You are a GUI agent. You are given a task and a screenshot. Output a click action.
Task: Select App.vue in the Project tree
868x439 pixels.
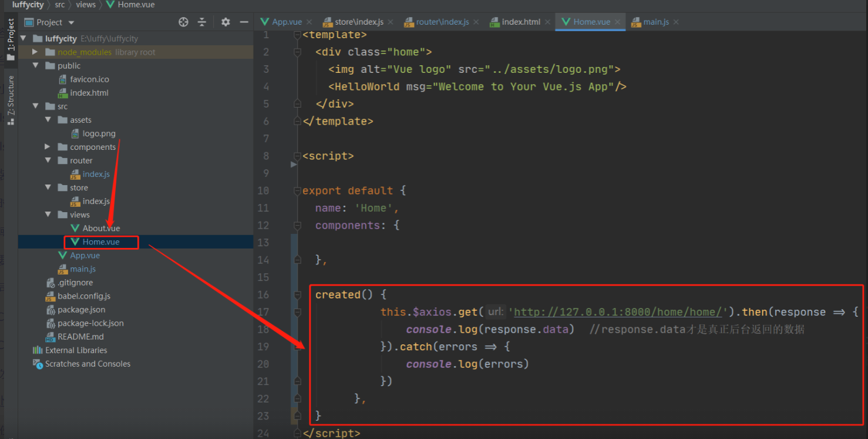pos(85,255)
